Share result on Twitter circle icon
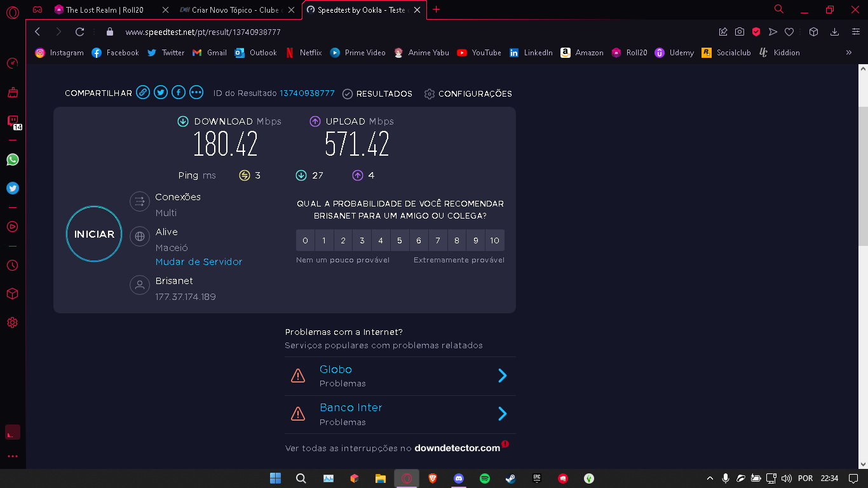Image resolution: width=868 pixels, height=488 pixels. [x=161, y=93]
